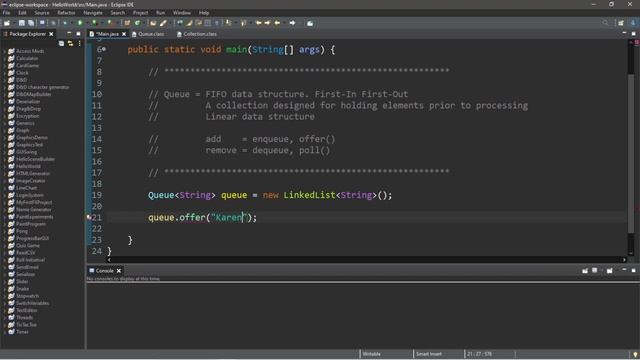
Task: Open the File menu
Action: coord(7,13)
